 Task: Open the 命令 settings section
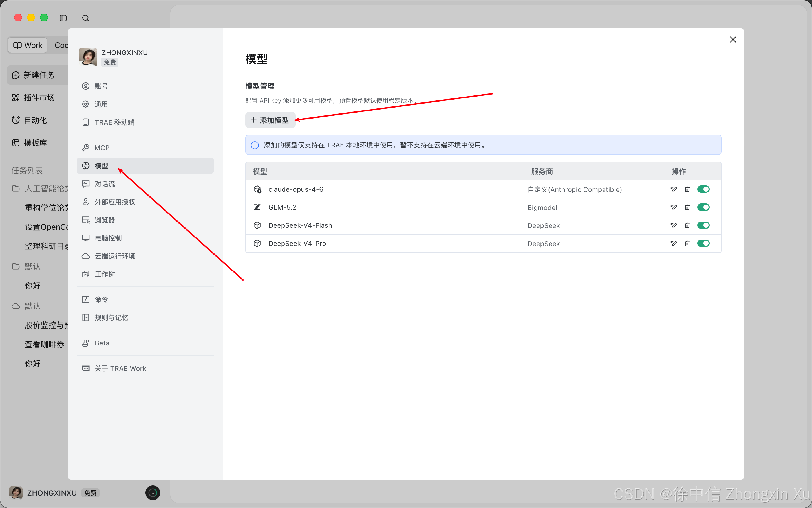145,299
